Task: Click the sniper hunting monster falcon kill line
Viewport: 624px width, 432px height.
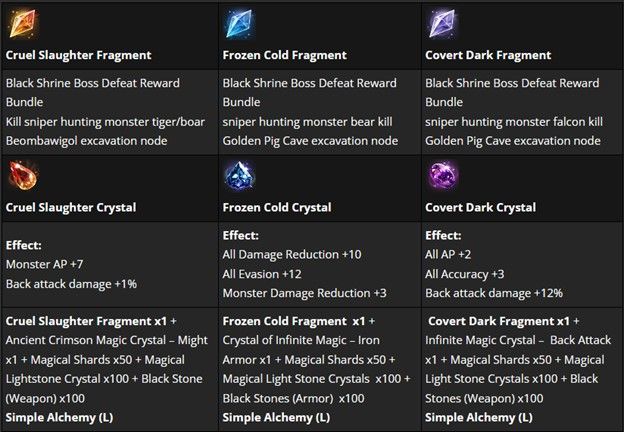Action: (514, 122)
